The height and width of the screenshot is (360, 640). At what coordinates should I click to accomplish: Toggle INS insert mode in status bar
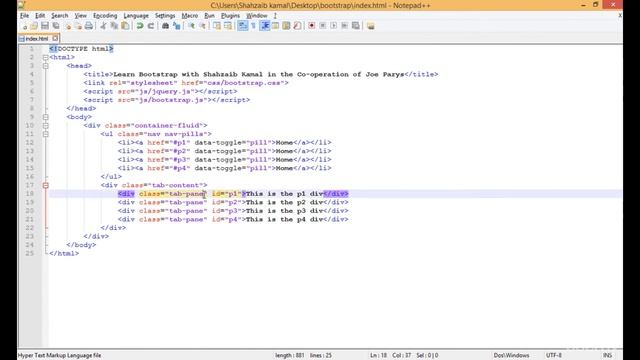(x=607, y=355)
